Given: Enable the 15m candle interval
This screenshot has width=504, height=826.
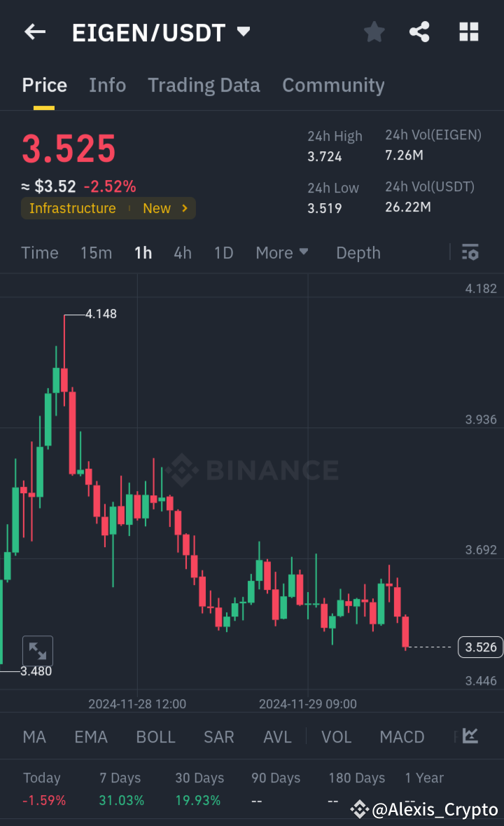Looking at the screenshot, I should click(x=96, y=252).
